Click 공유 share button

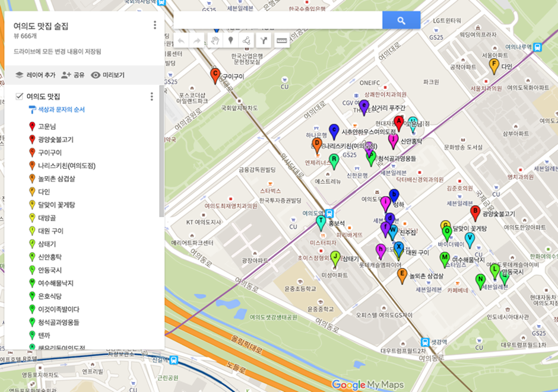(x=72, y=75)
